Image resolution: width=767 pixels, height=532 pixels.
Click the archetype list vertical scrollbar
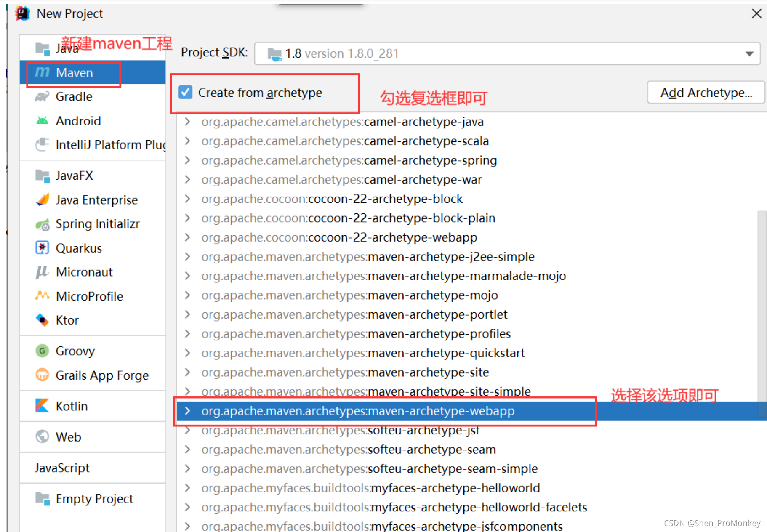tap(762, 314)
